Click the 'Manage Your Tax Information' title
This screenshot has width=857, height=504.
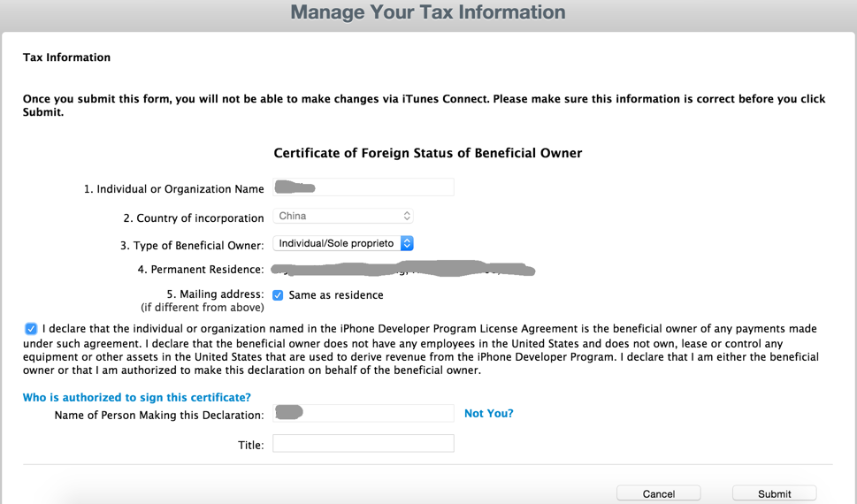[428, 12]
